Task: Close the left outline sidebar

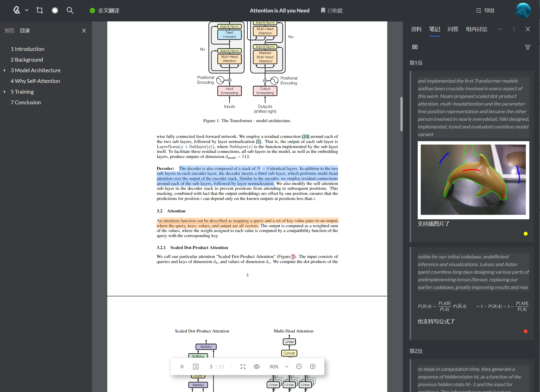Action: pyautogui.click(x=84, y=31)
